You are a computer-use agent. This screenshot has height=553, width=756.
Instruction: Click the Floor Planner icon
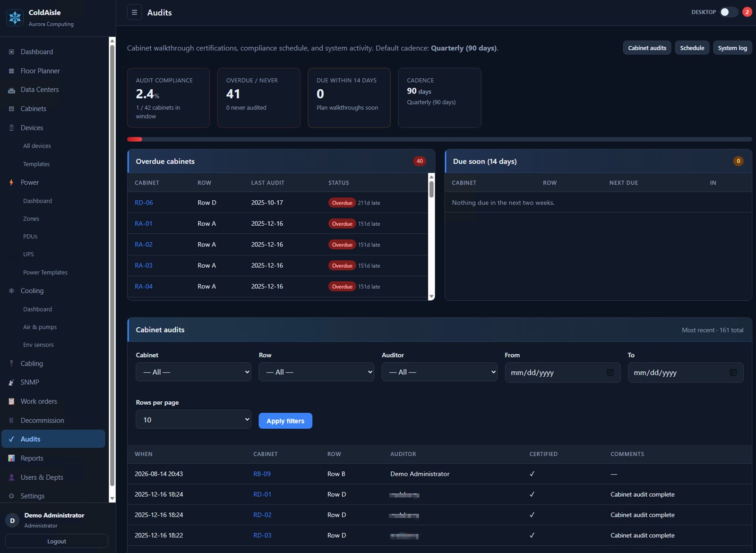(x=11, y=71)
